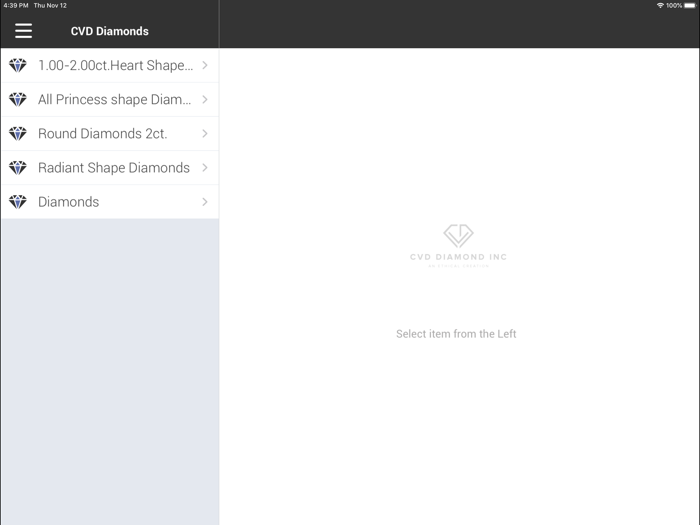Select All Princess shape Diamonds entry
700x525 pixels.
point(114,99)
